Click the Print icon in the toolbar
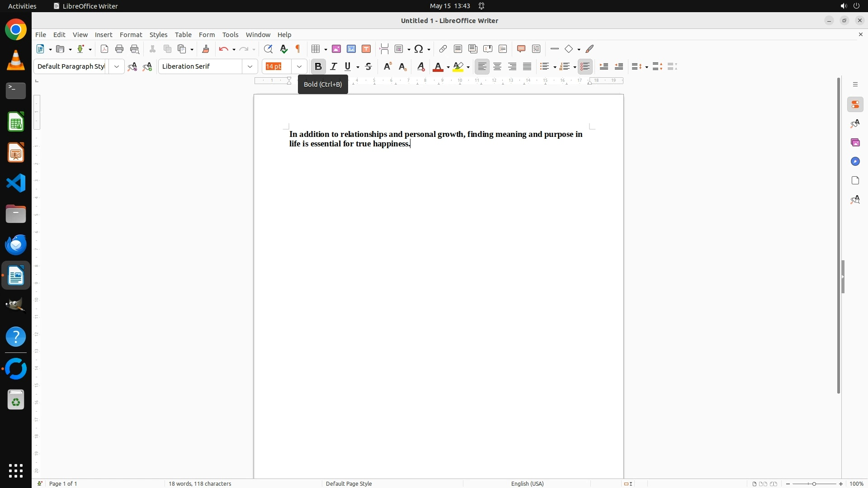Image resolution: width=868 pixels, height=488 pixels. tap(119, 49)
